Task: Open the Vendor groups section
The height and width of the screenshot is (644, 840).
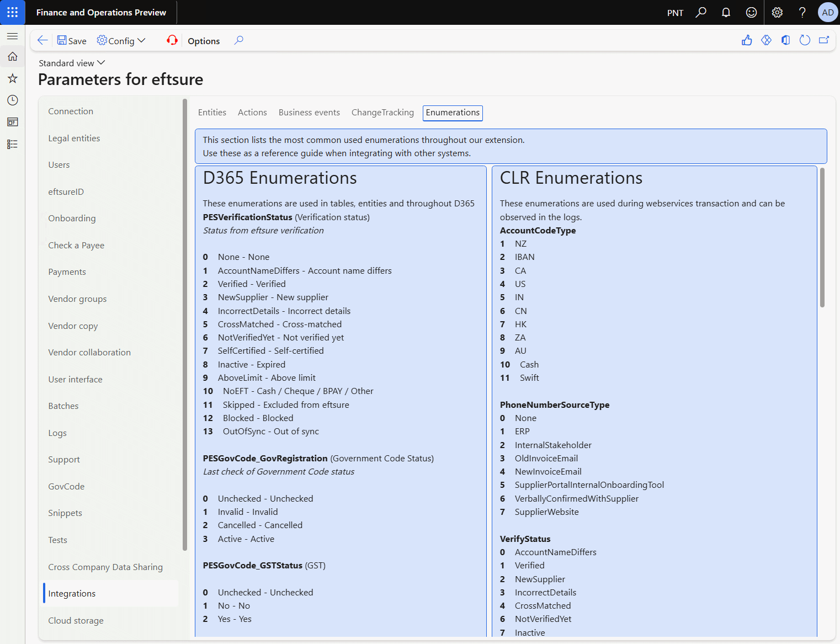Action: click(77, 299)
